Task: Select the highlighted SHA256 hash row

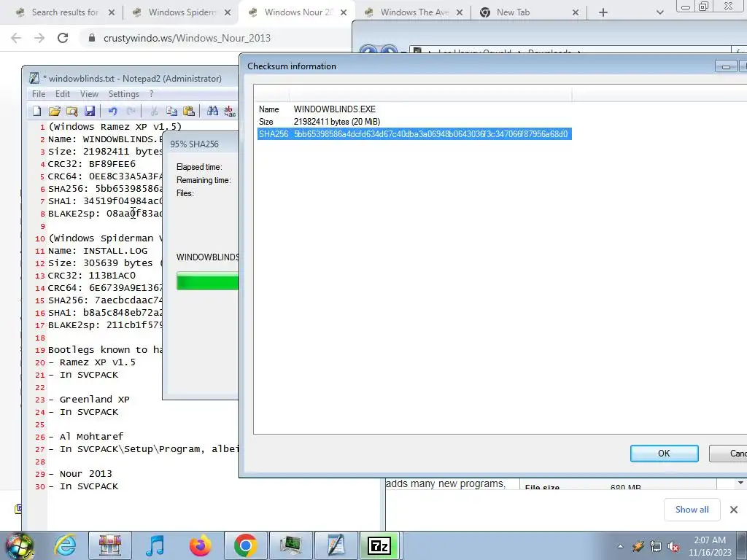Action: [x=414, y=134]
